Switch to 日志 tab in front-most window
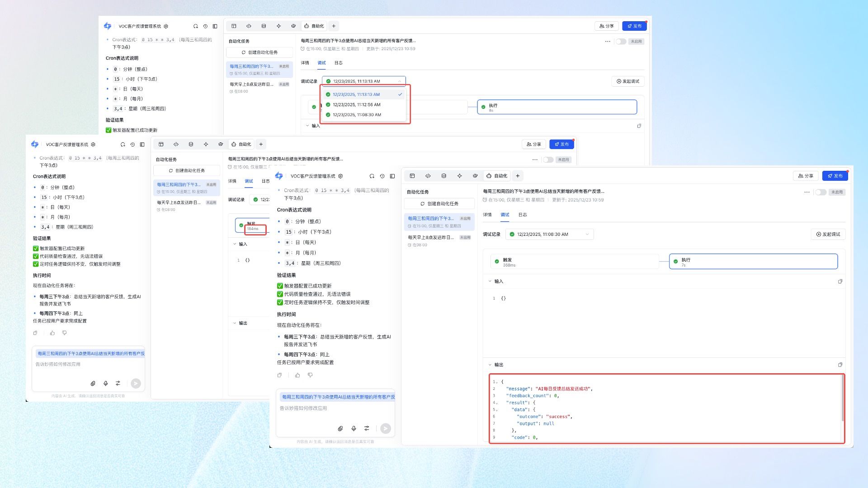The image size is (868, 488). [523, 215]
